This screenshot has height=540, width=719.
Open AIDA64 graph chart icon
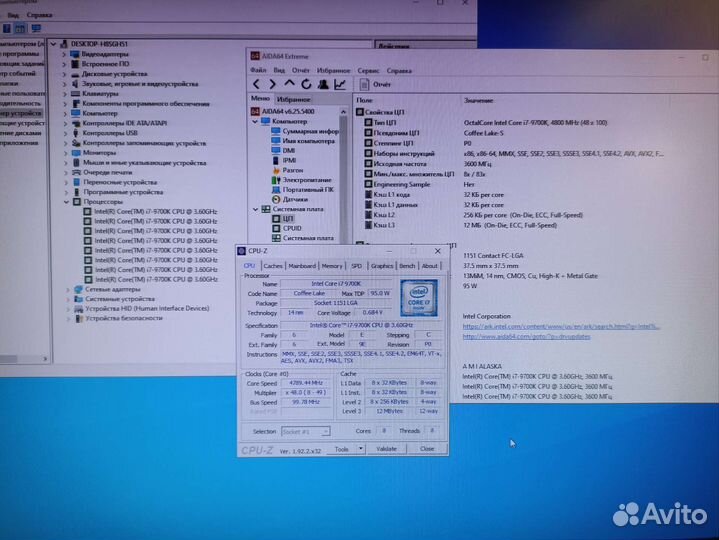(340, 84)
